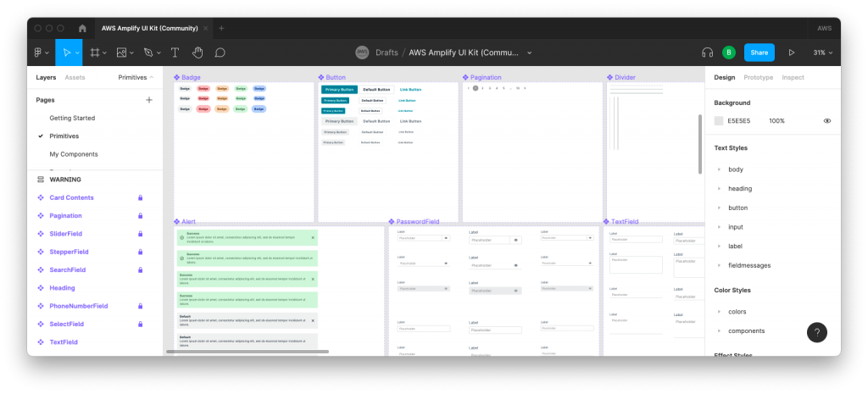Unlock the Pagination layer

[x=141, y=216]
